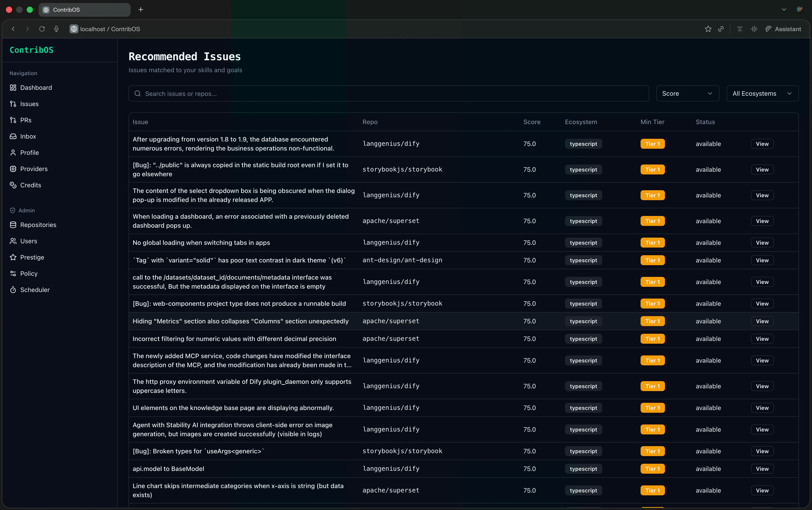Image resolution: width=812 pixels, height=510 pixels.
Task: Click "Agent with Stability AI integration" issue title
Action: 233,429
